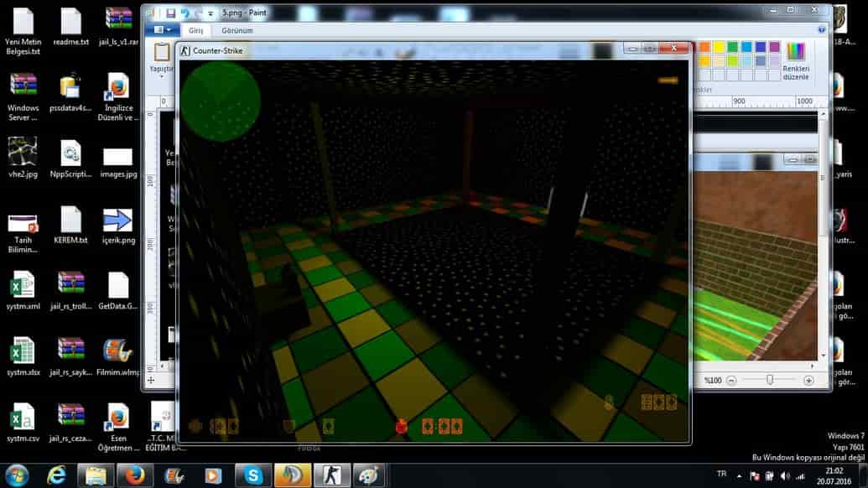
Task: Click the Paint help question mark icon
Action: pyautogui.click(x=822, y=30)
